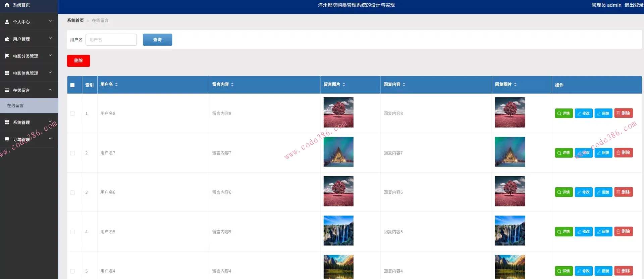
Task: Open 留言图片 waterfall thumbnail for 用户名5
Action: click(338, 231)
